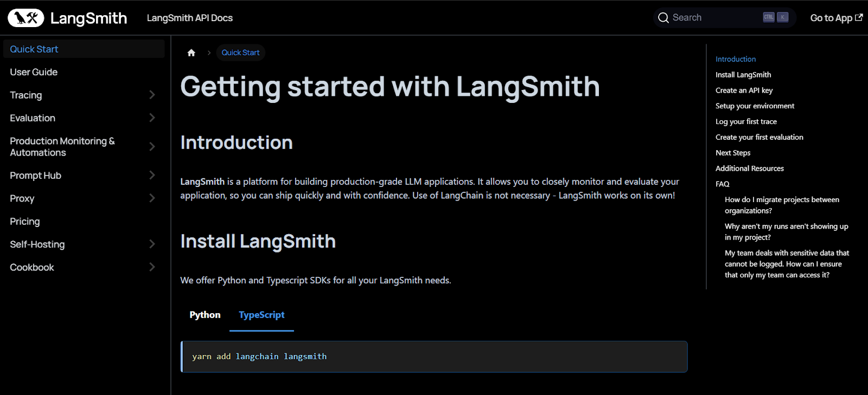
Task: Click the home breadcrumb icon
Action: tap(191, 53)
